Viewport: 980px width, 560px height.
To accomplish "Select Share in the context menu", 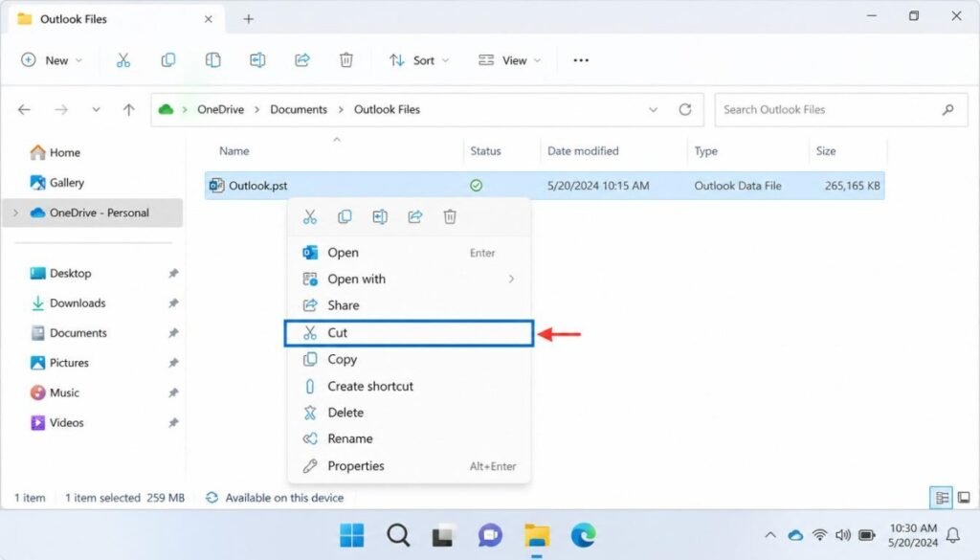I will pyautogui.click(x=409, y=305).
